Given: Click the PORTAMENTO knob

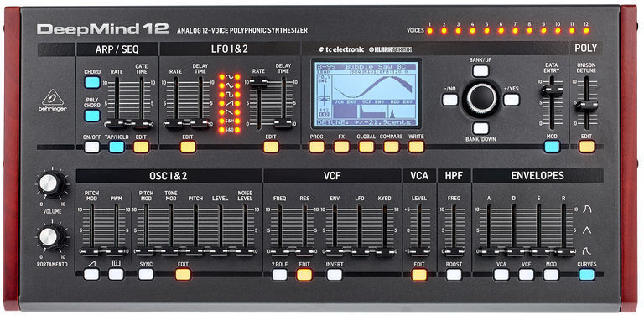Looking at the screenshot, I should (x=49, y=237).
